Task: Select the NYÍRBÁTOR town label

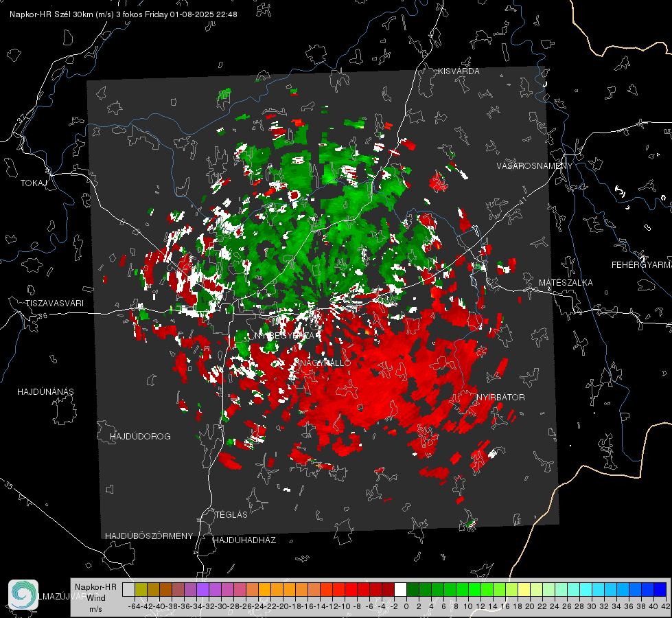Action: (x=500, y=397)
